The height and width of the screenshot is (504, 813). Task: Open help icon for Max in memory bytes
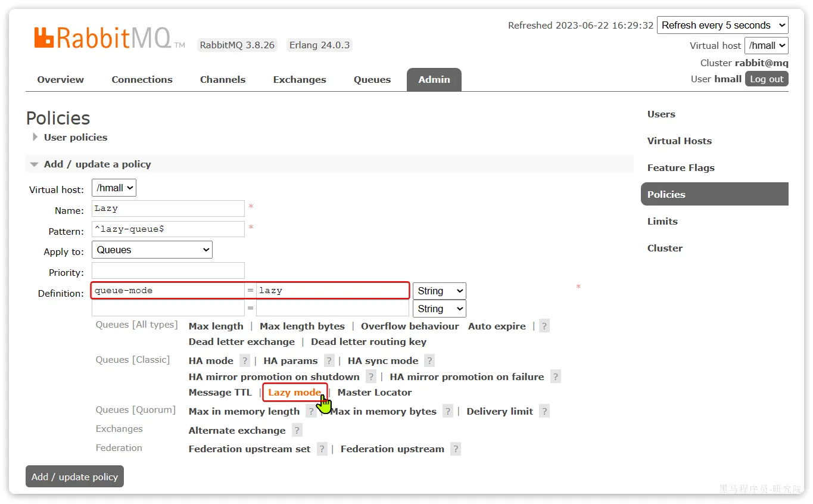[448, 411]
